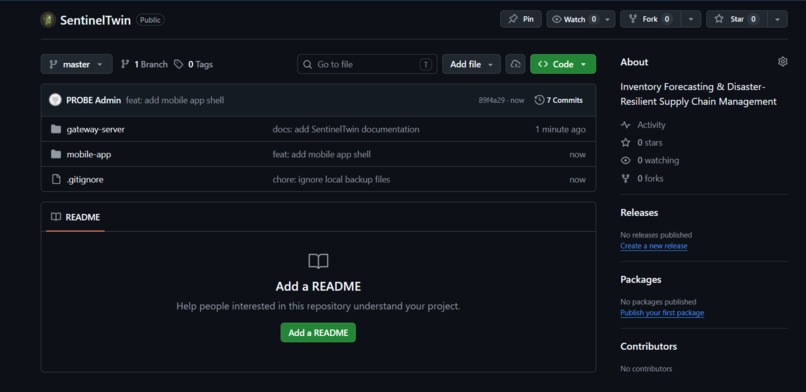Screen dimensions: 806x392
Task: Open the Releases heading link
Action: (639, 213)
